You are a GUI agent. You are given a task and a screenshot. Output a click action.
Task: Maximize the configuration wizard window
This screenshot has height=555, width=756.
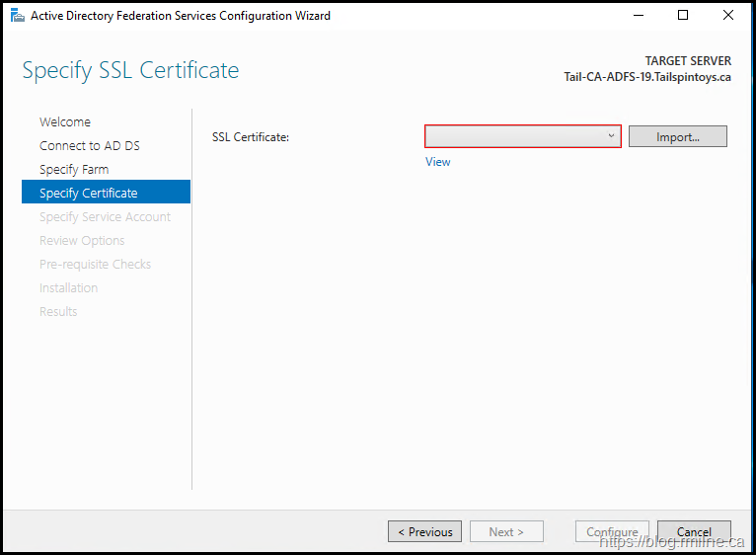[683, 16]
